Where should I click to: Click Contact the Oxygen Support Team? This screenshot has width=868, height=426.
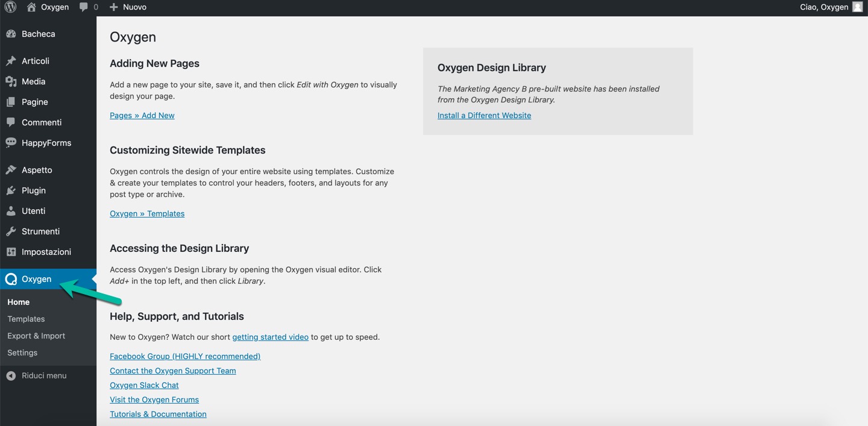(x=173, y=371)
